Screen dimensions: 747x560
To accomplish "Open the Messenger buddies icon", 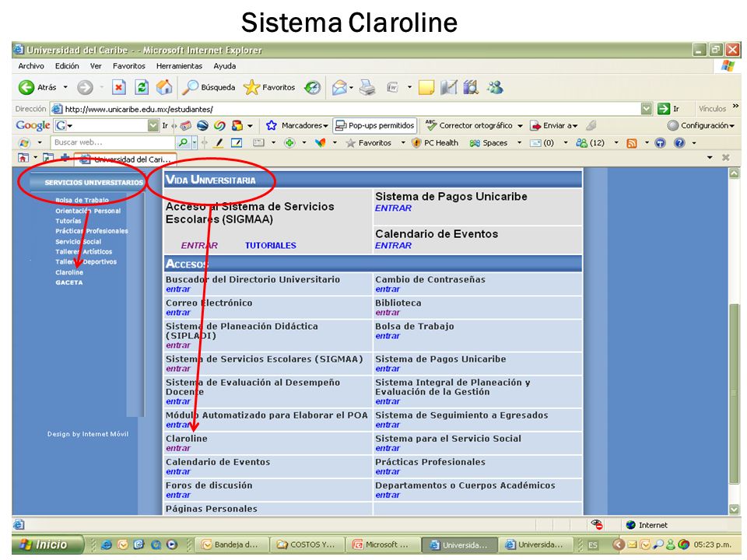I will (495, 87).
